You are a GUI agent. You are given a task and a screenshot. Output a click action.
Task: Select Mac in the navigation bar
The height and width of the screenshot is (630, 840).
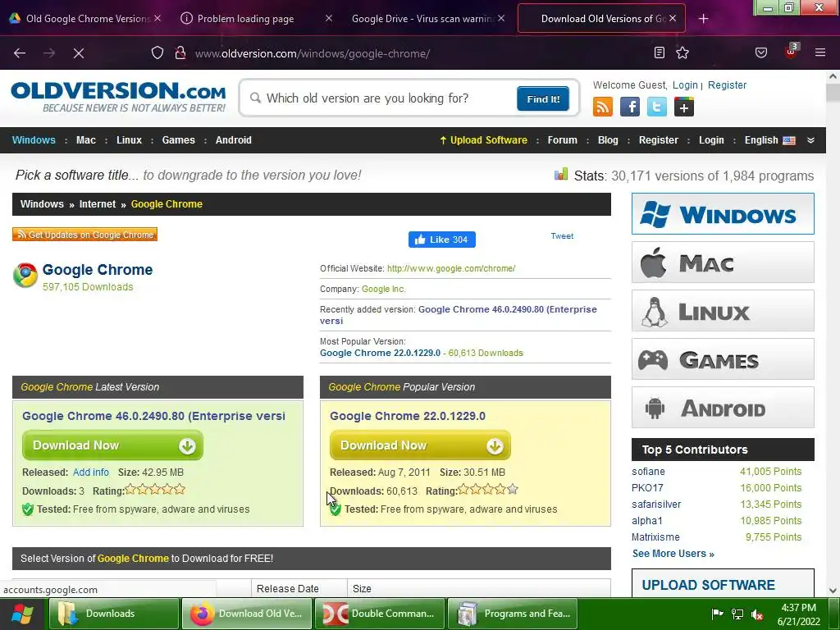(85, 140)
